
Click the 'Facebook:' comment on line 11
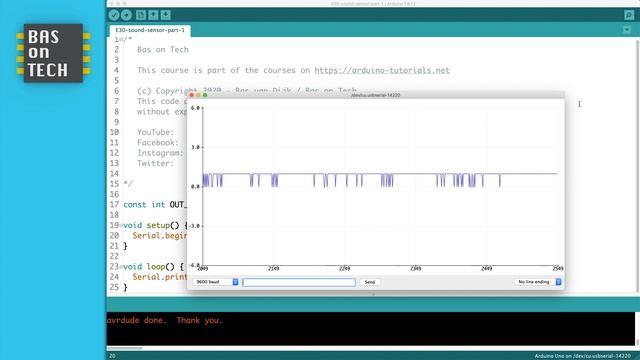158,142
